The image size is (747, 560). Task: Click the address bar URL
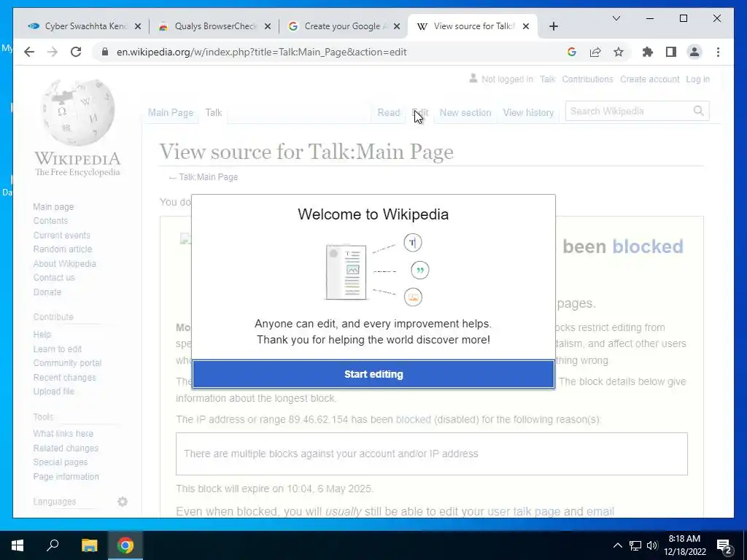click(262, 52)
